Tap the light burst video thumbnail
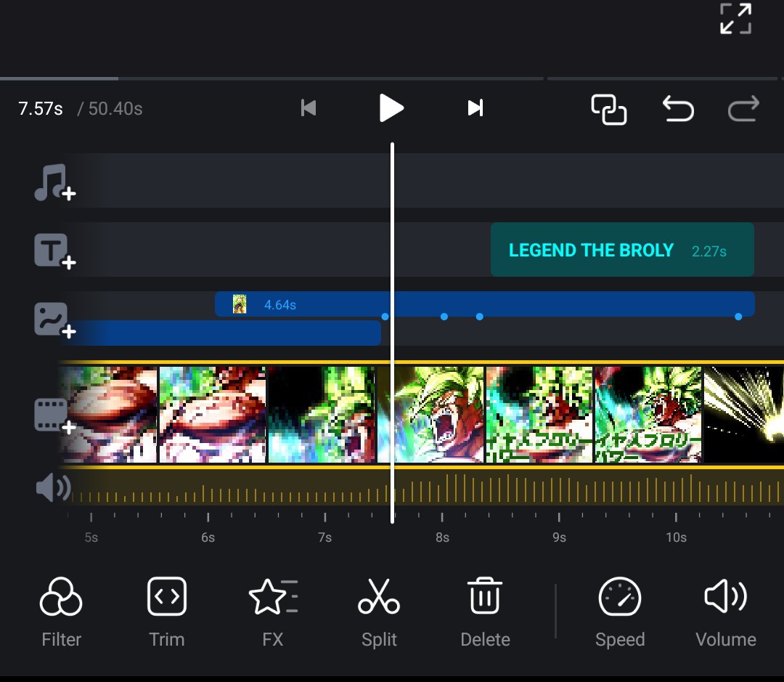The height and width of the screenshot is (682, 784). point(743,414)
